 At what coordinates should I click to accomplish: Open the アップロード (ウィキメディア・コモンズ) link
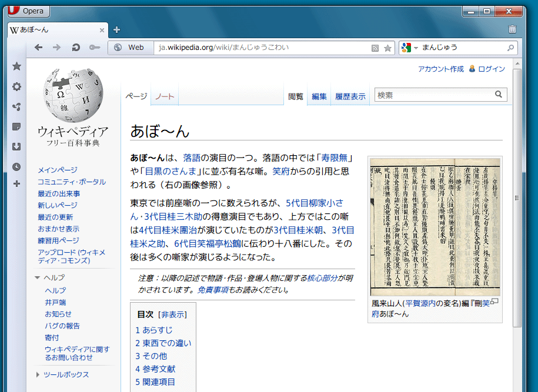[x=71, y=256]
